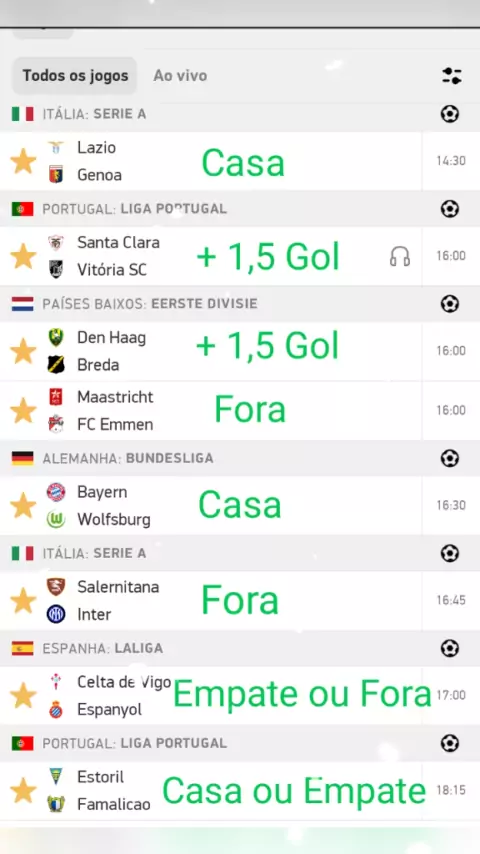Expand the Alemanha: Bundesliga league header
Screen dimensions: 480x854
pos(240,458)
